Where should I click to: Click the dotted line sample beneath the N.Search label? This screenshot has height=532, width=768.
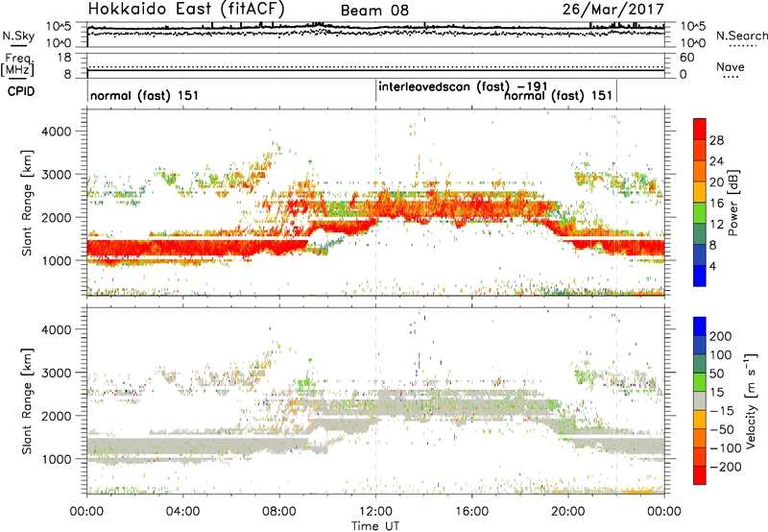pyautogui.click(x=742, y=46)
